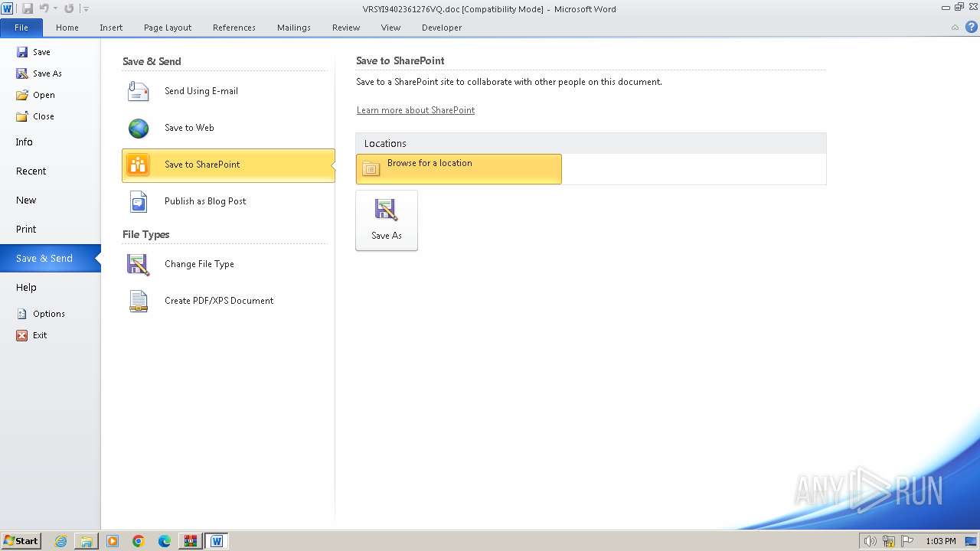
Task: Click the volume speaker tray icon
Action: (870, 541)
